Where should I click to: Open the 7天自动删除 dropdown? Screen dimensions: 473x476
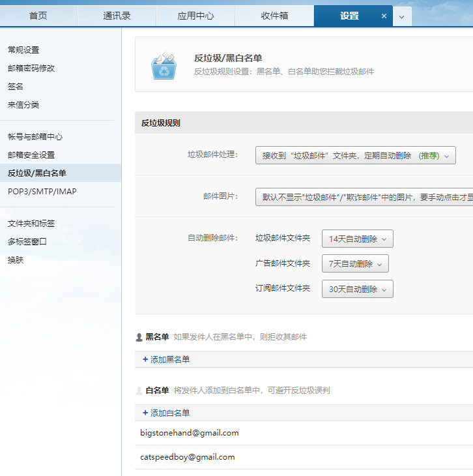point(355,263)
